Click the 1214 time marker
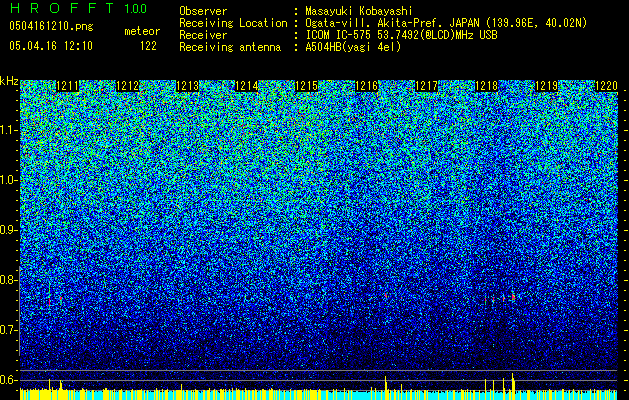629x400 pixels. tap(247, 86)
